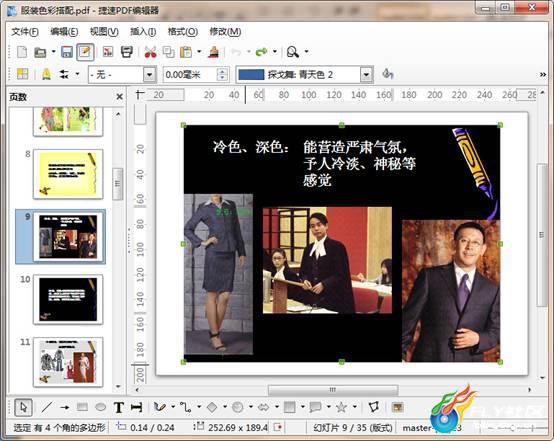Expand the line style dropdown showing 无
The image size is (554, 441).
149,75
